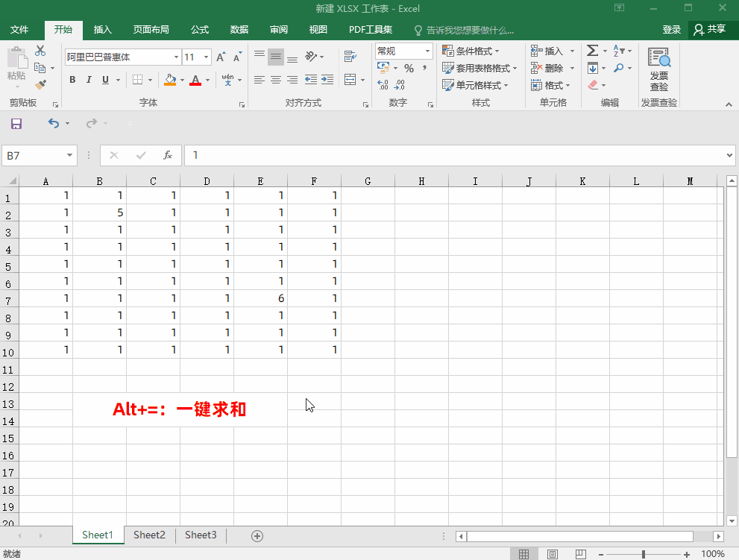Click the fx insert function icon

[168, 155]
